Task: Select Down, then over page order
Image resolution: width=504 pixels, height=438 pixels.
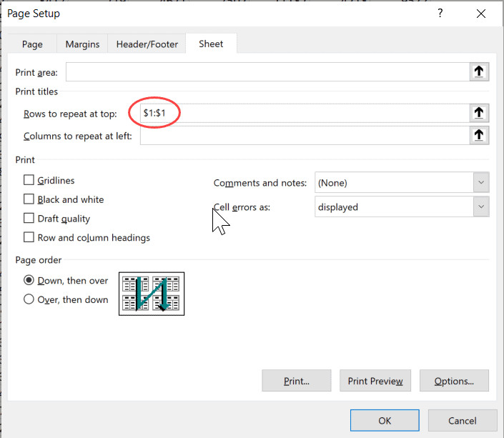Action: click(x=29, y=281)
